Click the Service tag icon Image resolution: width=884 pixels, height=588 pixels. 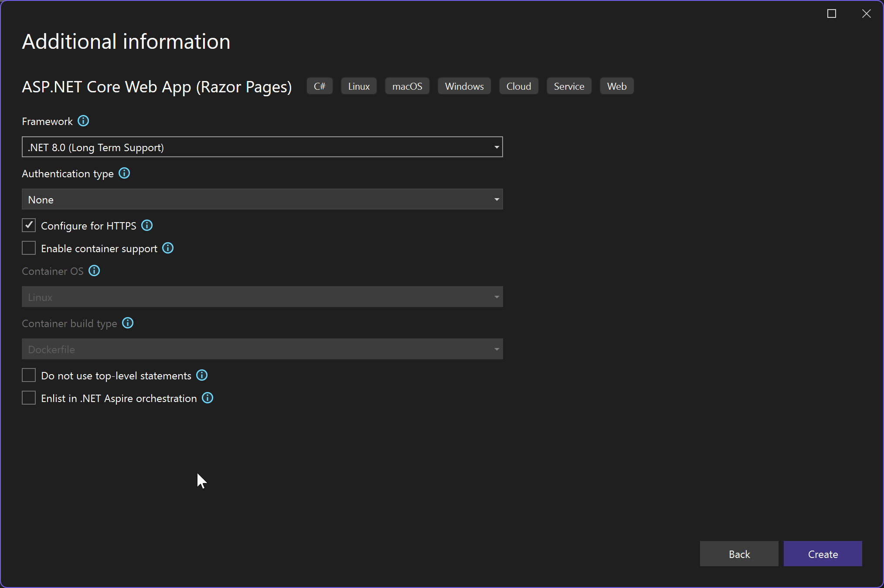point(569,86)
